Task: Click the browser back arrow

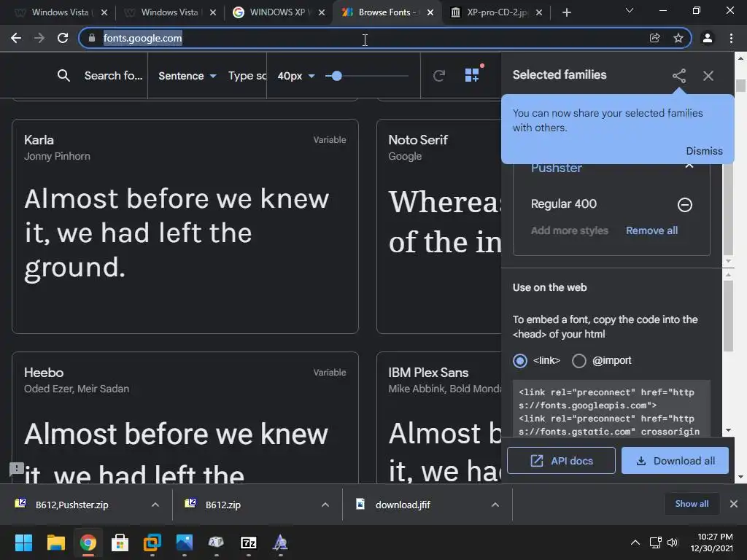Action: 16,38
